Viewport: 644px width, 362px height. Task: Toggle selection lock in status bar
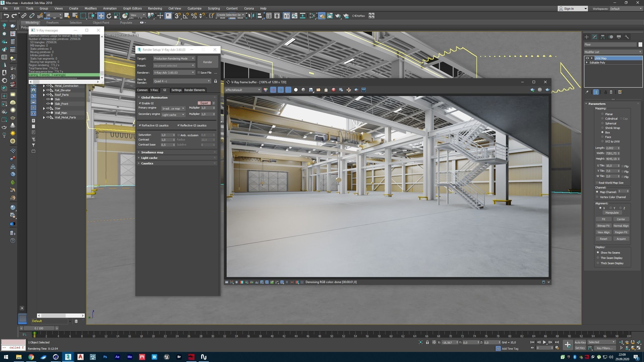coord(427,342)
